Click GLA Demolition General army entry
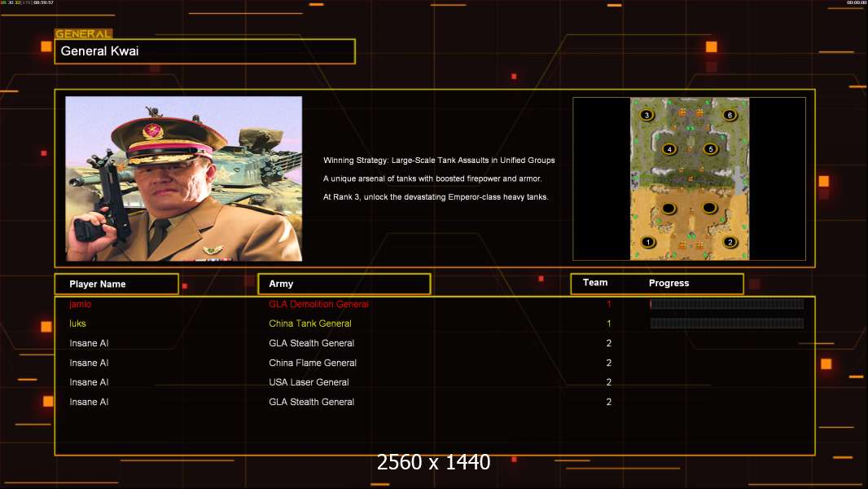This screenshot has width=868, height=489. click(x=319, y=304)
